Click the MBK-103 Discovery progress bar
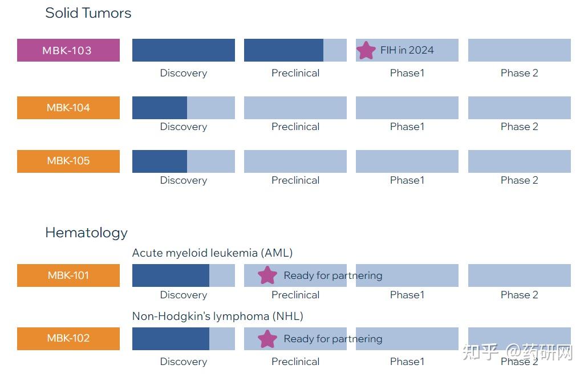Screen dimensions: 588x377 point(183,50)
